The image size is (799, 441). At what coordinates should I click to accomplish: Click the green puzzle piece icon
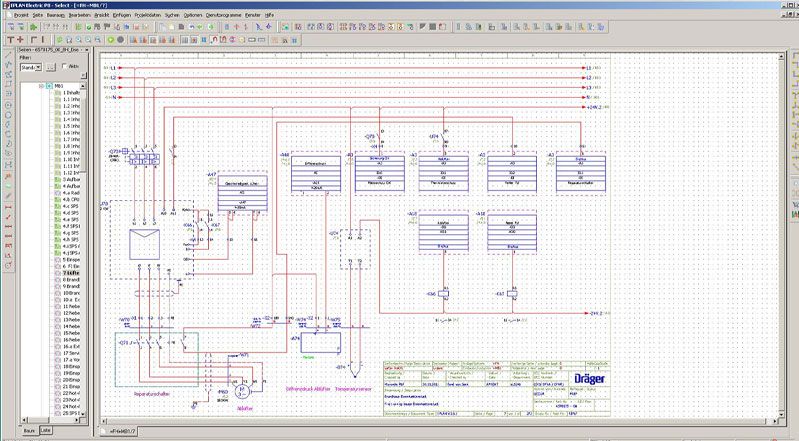click(34, 27)
